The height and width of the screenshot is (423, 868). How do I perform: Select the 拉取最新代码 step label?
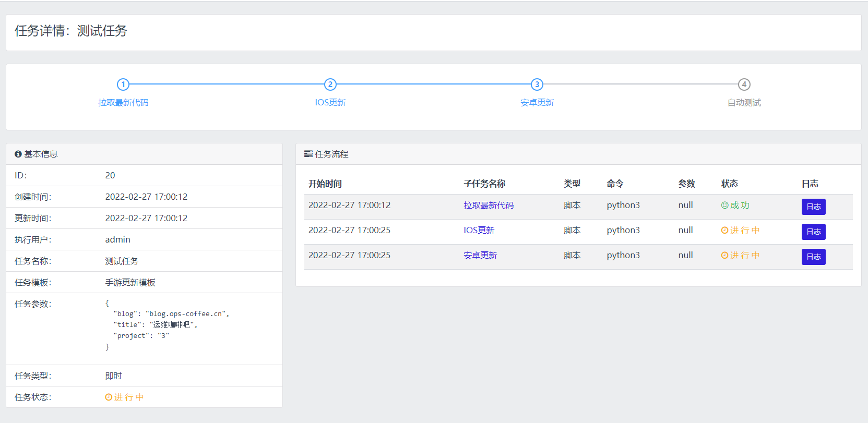(123, 103)
